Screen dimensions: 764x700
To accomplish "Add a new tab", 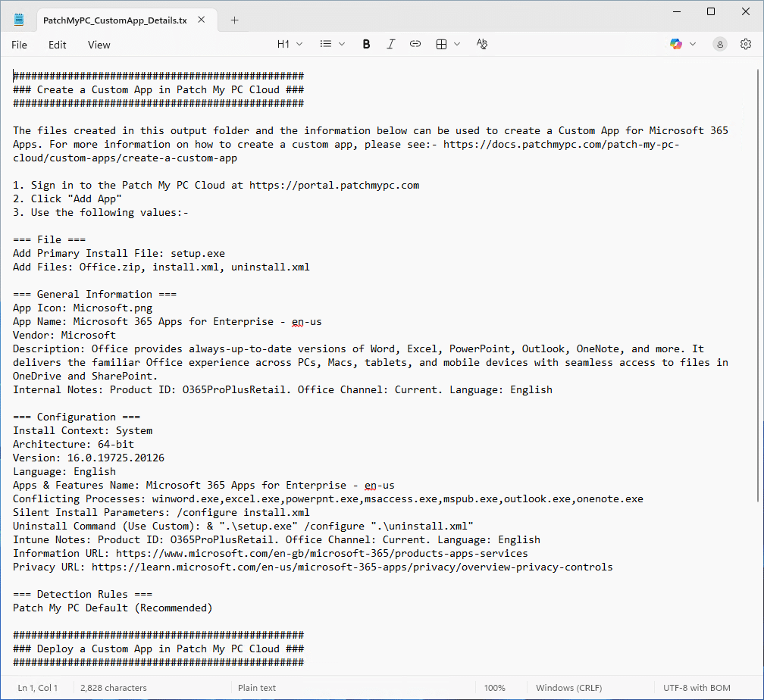I will click(234, 20).
